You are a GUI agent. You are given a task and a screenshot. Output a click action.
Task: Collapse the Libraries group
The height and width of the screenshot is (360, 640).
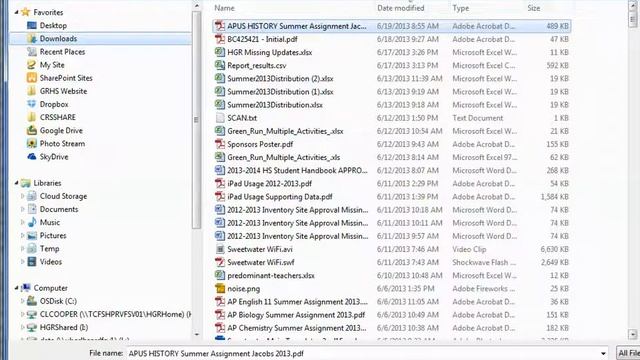coord(16,183)
